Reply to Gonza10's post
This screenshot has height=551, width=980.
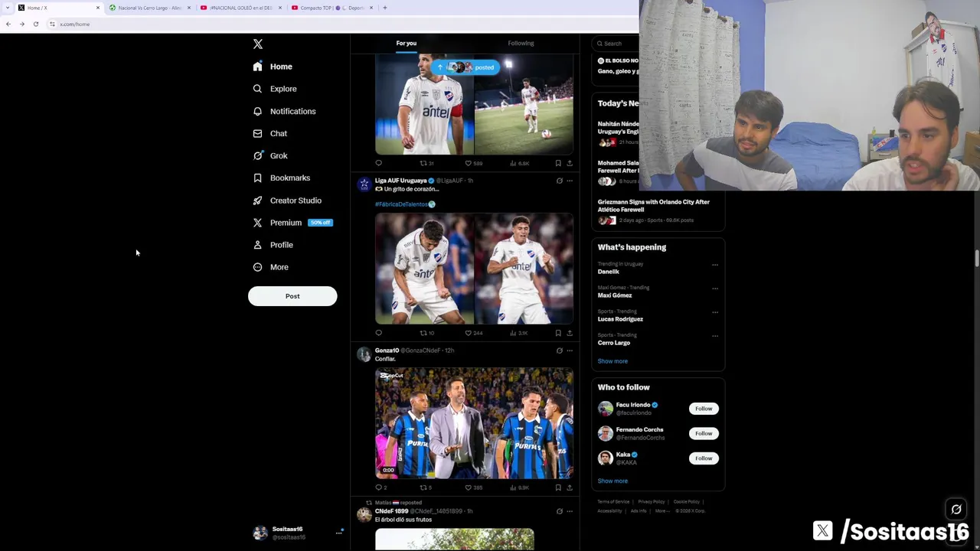pyautogui.click(x=381, y=487)
